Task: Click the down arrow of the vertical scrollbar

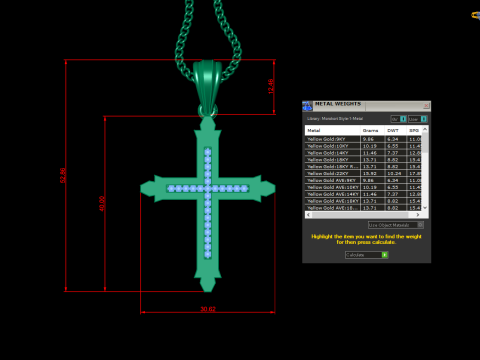Action: [425, 207]
